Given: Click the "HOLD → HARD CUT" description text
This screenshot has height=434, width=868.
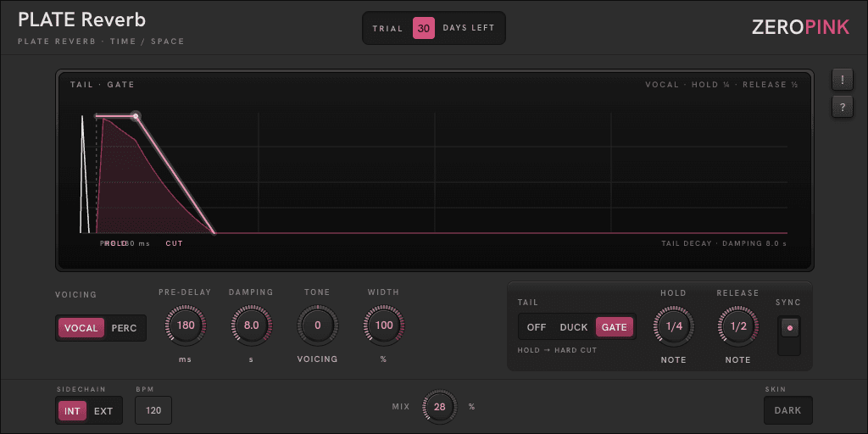Looking at the screenshot, I should [557, 350].
